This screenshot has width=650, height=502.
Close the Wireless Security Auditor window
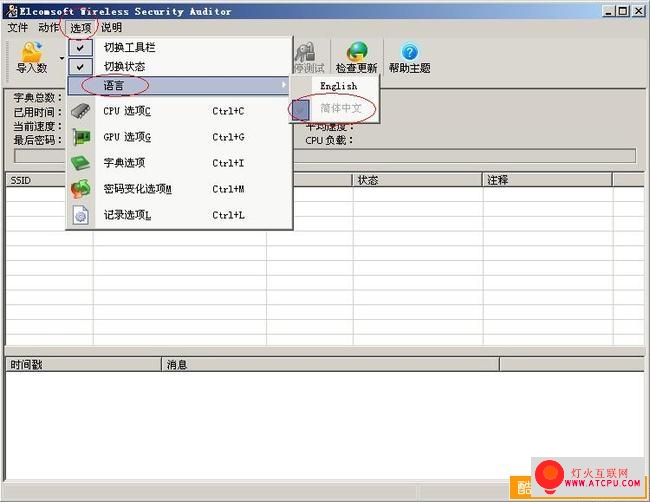(638, 11)
